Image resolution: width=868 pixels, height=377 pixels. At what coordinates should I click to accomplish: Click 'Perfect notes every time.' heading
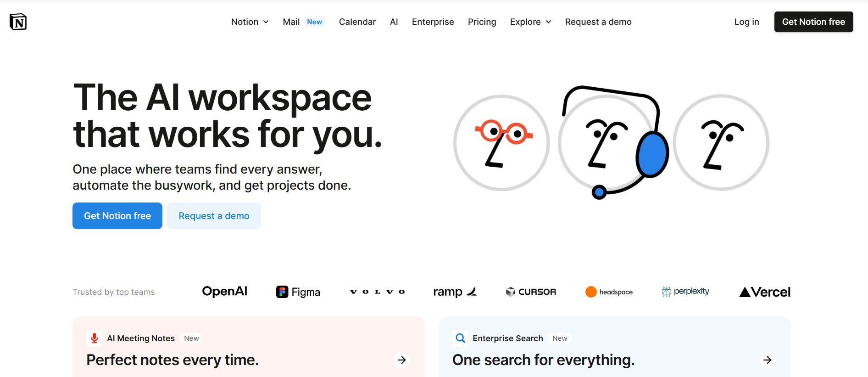172,360
